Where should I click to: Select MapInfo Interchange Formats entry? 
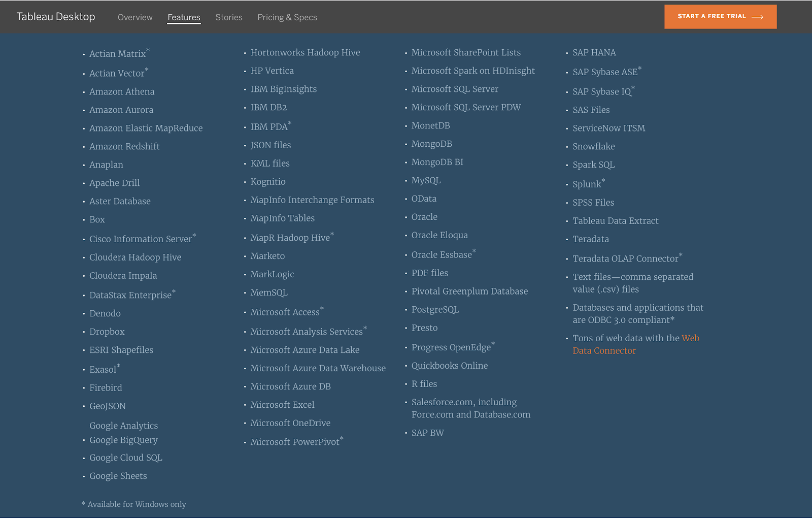[312, 200]
